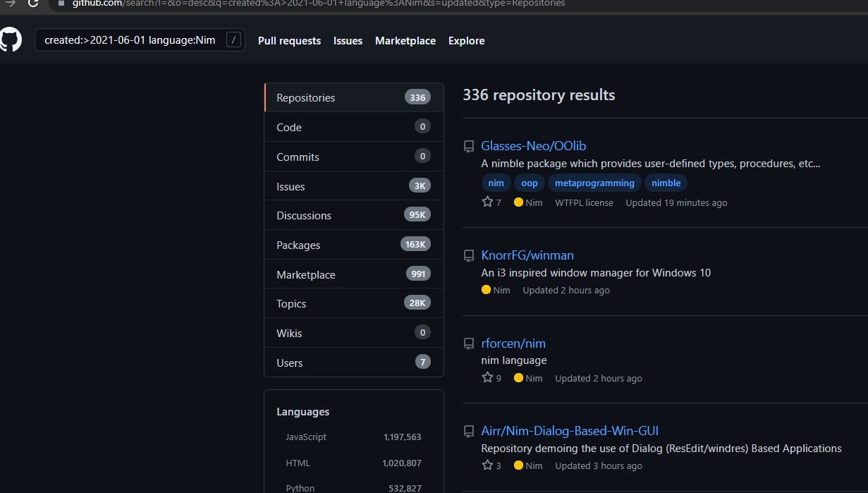The width and height of the screenshot is (868, 493).
Task: Open the Glasses-Neo/OOlib repository link
Action: (x=534, y=146)
